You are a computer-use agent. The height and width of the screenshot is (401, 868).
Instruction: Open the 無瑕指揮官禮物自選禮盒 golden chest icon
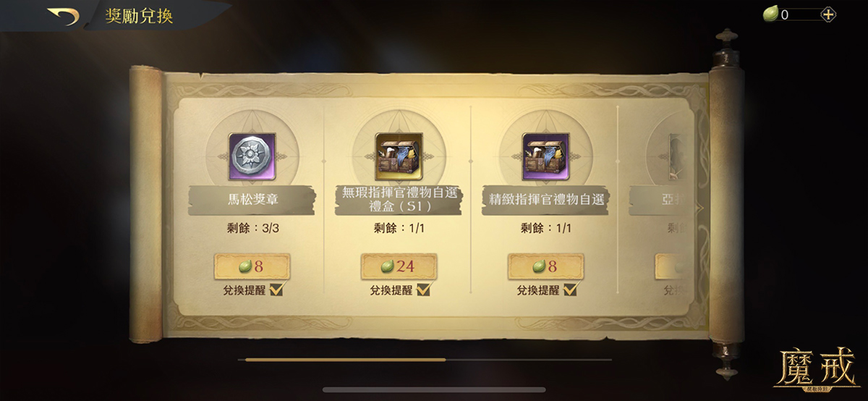click(397, 156)
